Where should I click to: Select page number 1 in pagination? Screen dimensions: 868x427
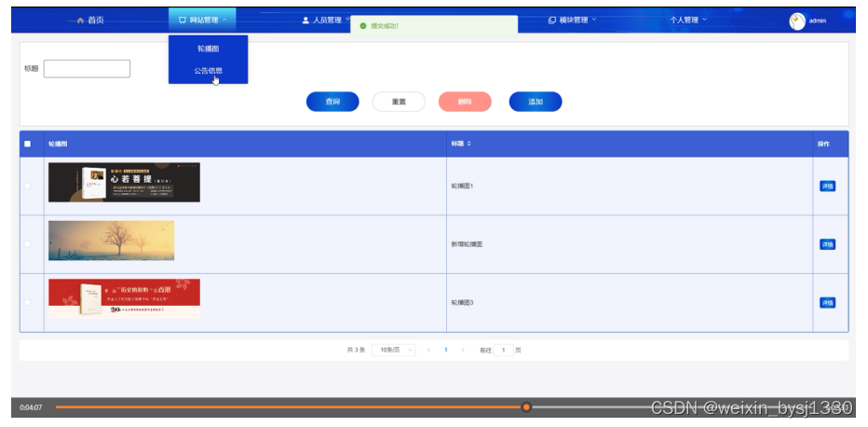445,350
